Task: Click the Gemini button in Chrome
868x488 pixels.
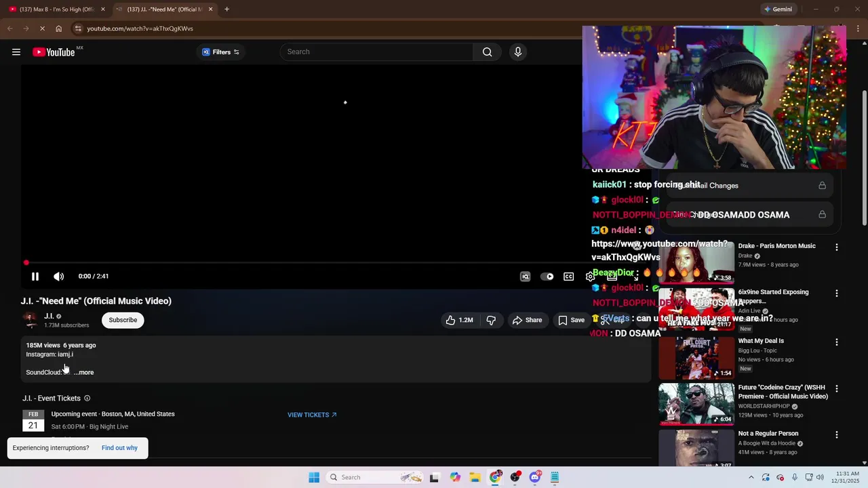Action: [x=778, y=9]
